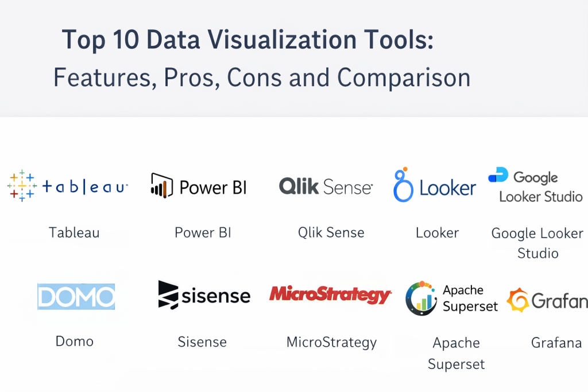588x392 pixels.
Task: Click the Domo logo
Action: tap(76, 297)
